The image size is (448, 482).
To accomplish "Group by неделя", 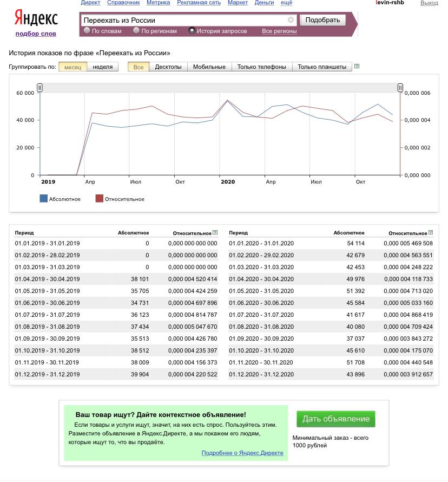I will tap(103, 67).
